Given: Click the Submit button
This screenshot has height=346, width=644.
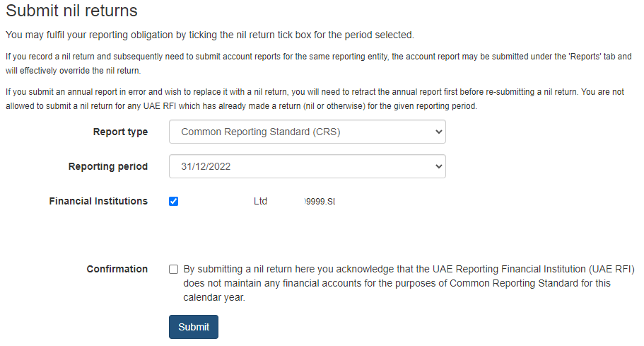Looking at the screenshot, I should pyautogui.click(x=194, y=327).
